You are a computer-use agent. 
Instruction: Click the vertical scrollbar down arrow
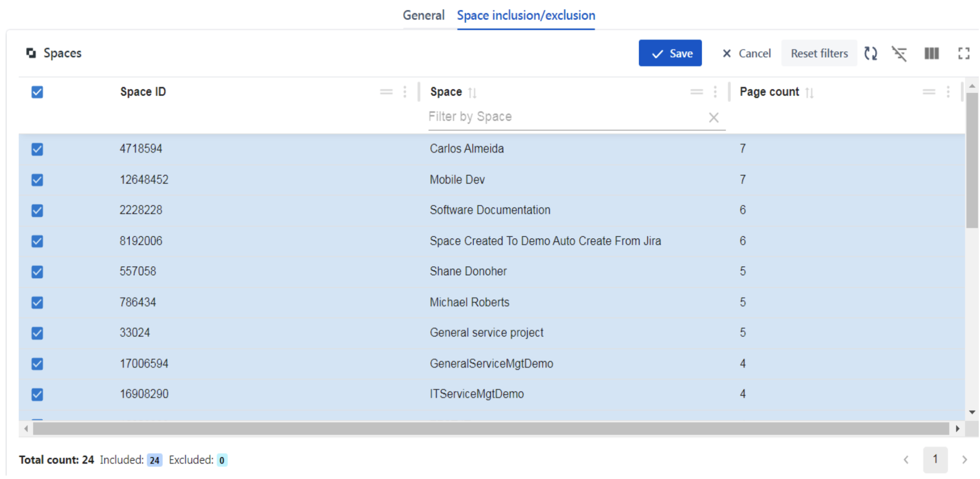click(972, 412)
